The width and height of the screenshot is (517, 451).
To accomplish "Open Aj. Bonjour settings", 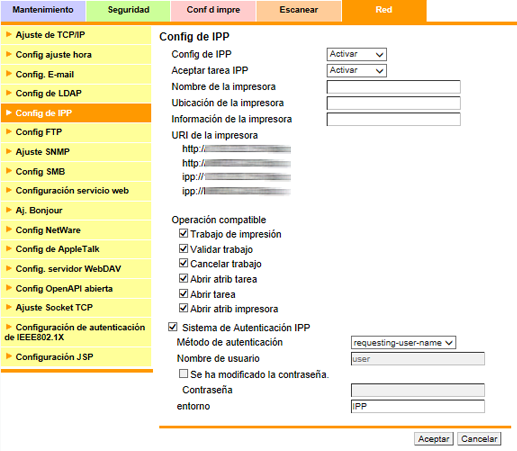I will point(76,211).
